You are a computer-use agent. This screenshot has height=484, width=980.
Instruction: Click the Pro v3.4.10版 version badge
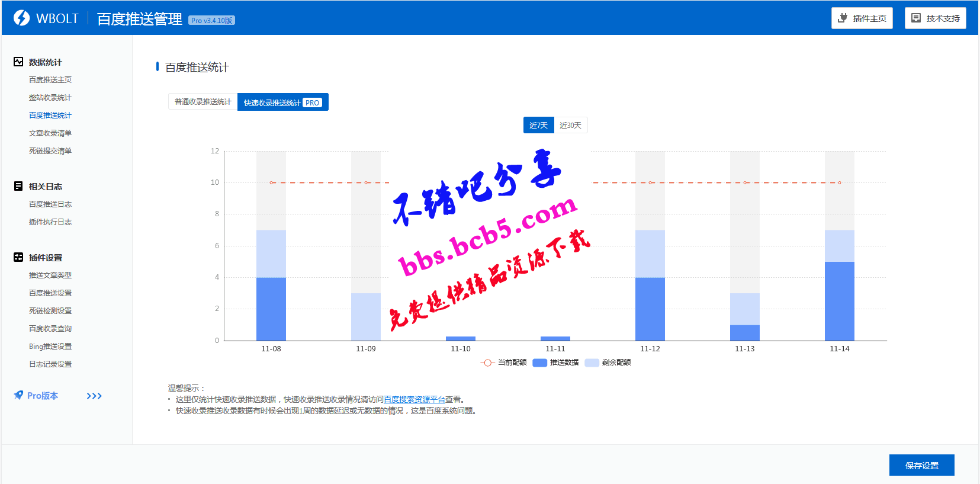(x=211, y=20)
